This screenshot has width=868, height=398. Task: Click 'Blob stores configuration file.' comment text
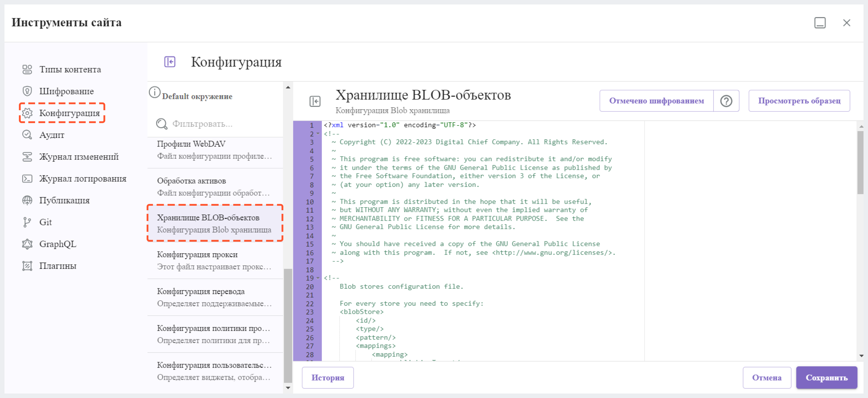click(401, 287)
